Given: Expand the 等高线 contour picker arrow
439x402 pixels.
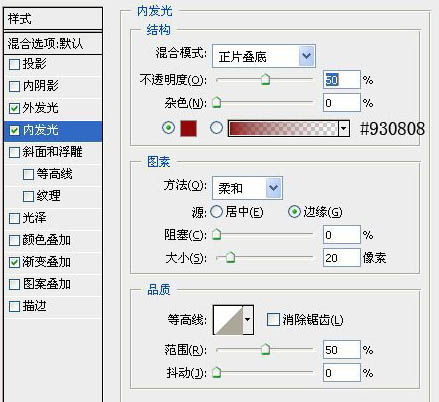Looking at the screenshot, I should pyautogui.click(x=248, y=320).
